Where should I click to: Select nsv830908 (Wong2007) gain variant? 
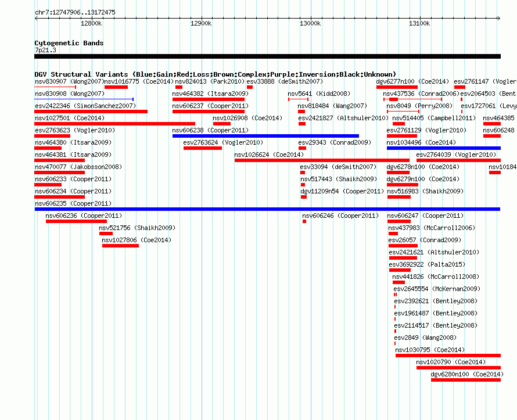pyautogui.click(x=84, y=99)
